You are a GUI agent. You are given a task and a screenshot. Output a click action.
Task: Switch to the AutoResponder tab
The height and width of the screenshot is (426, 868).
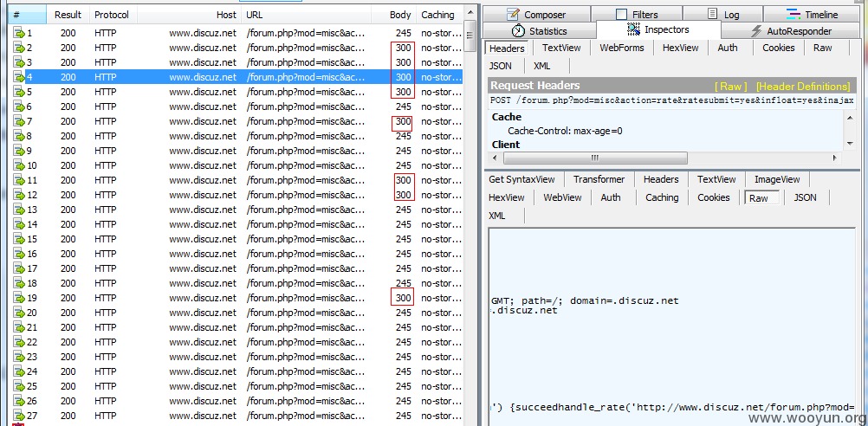point(792,31)
